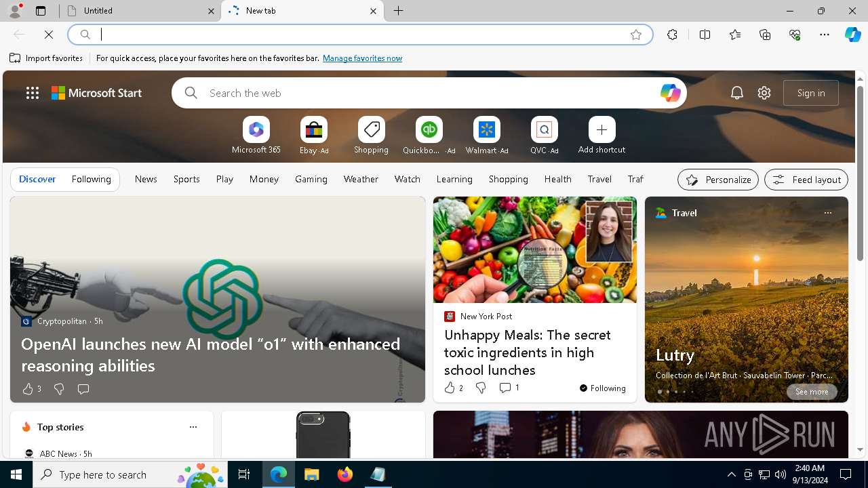Image resolution: width=868 pixels, height=488 pixels.
Task: Open the Walmart shortcut tile
Action: click(x=486, y=136)
